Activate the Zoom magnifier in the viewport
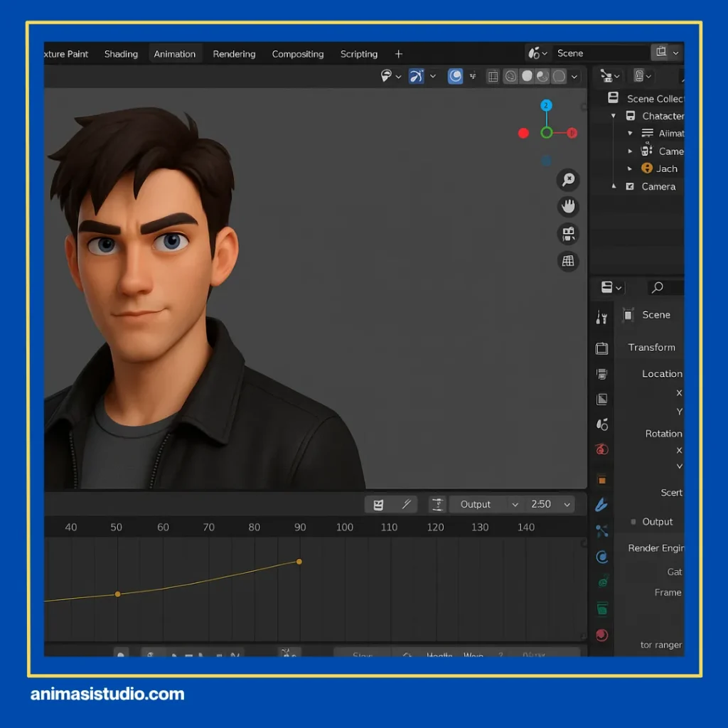728x728 pixels. [x=568, y=180]
